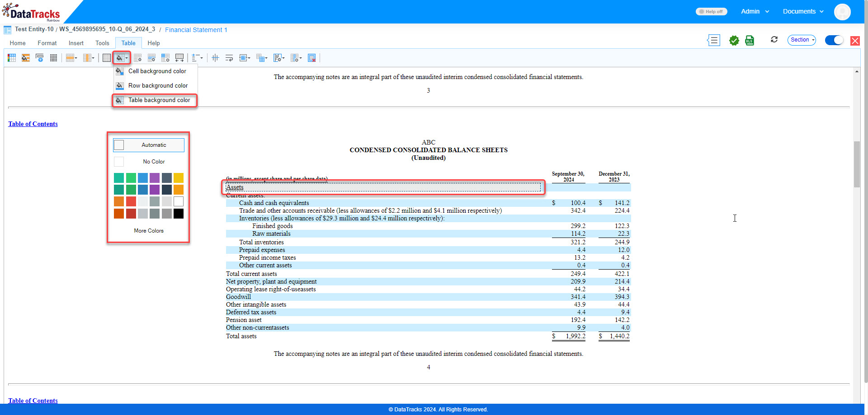Image resolution: width=868 pixels, height=415 pixels.
Task: Click the table gridlines icon
Action: coord(106,58)
